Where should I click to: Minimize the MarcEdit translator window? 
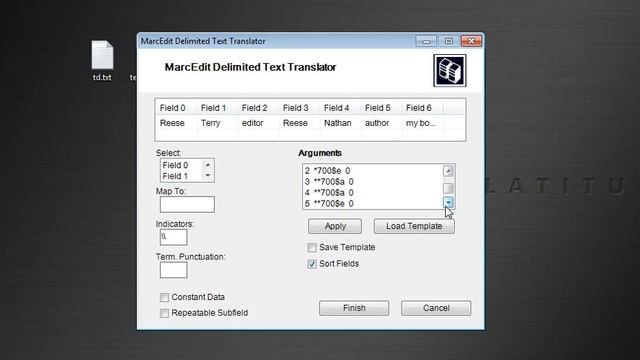click(x=426, y=41)
